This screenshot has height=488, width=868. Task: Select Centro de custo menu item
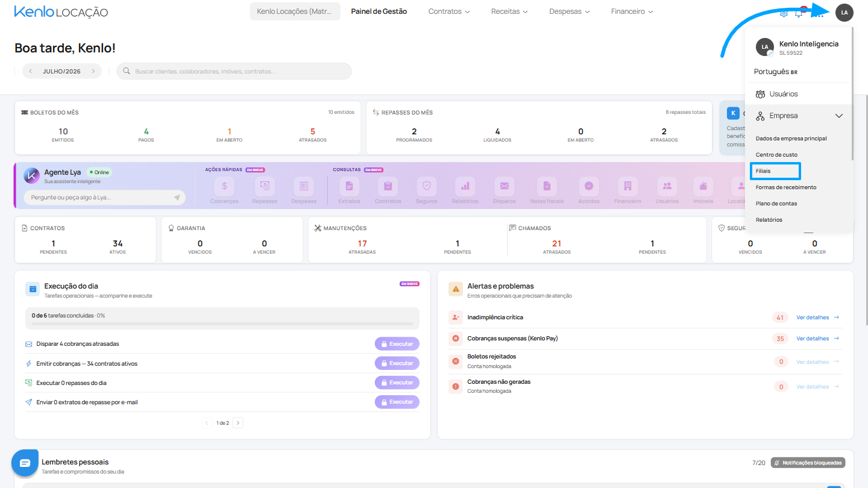tap(776, 155)
